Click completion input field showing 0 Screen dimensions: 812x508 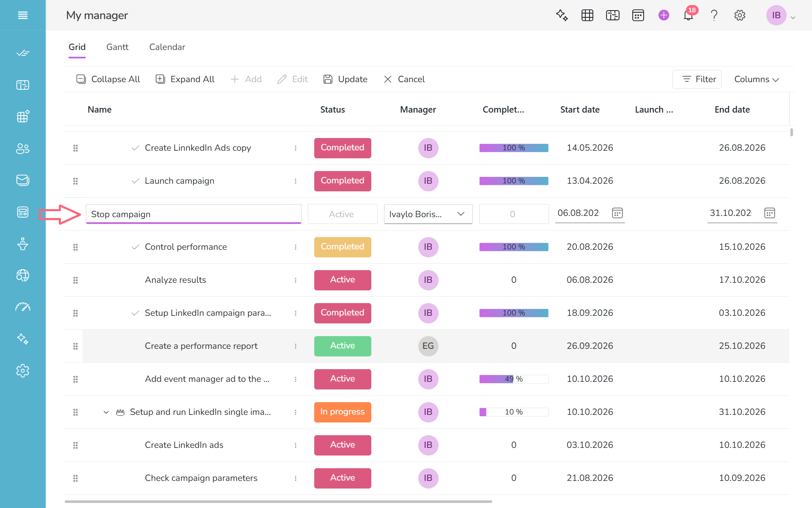(514, 214)
